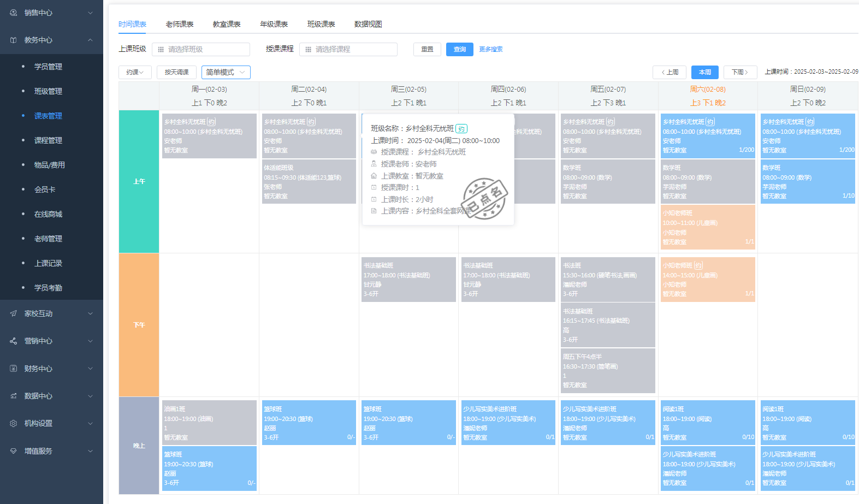Go to next week with 下周
The height and width of the screenshot is (504, 859).
740,72
